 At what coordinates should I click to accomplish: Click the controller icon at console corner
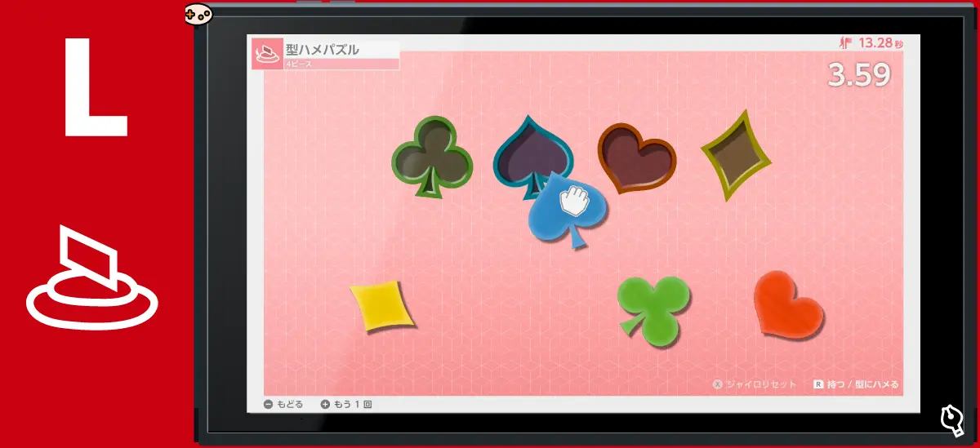pos(198,14)
